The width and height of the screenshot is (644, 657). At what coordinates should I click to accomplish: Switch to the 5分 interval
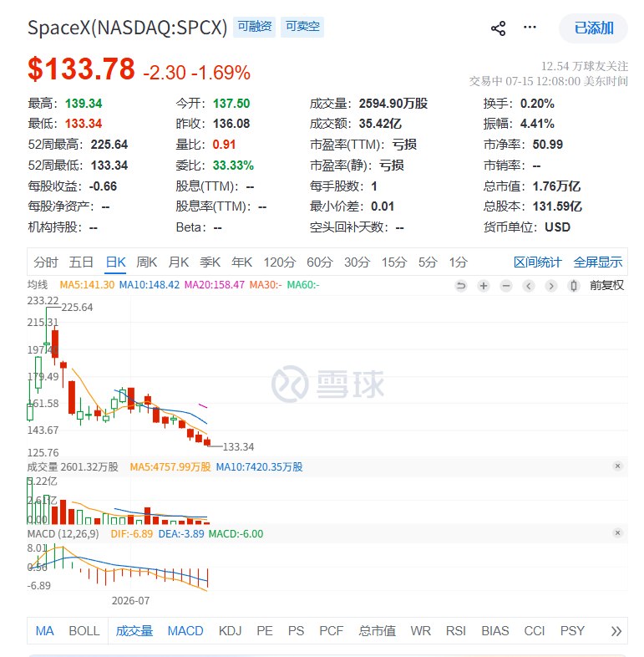coord(428,262)
